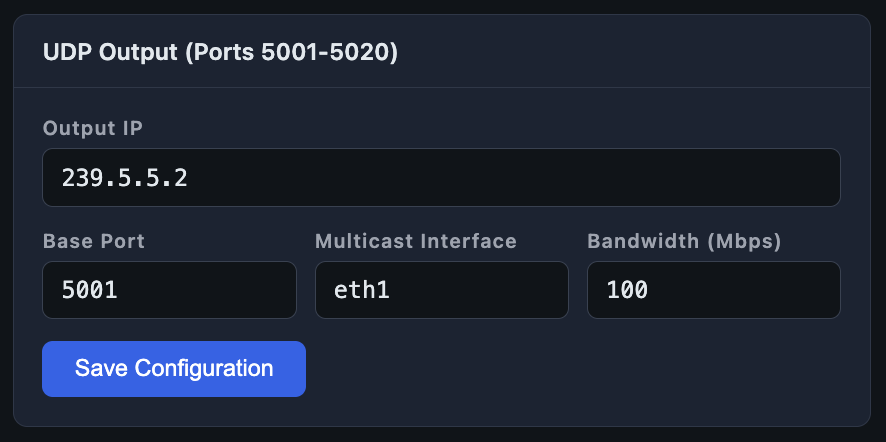This screenshot has height=442, width=886.
Task: Click the UDP Output heading title
Action: (x=220, y=53)
